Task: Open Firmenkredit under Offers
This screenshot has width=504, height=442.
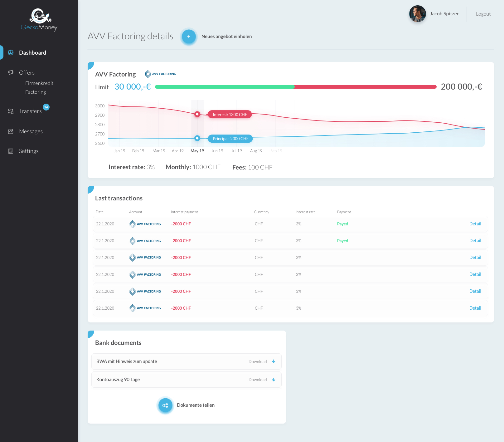Action: click(x=39, y=83)
